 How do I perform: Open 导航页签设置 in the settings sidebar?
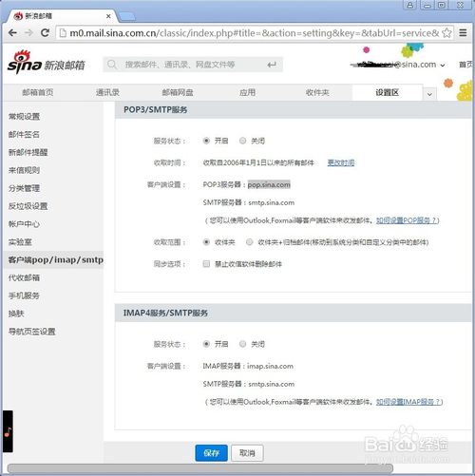click(31, 332)
